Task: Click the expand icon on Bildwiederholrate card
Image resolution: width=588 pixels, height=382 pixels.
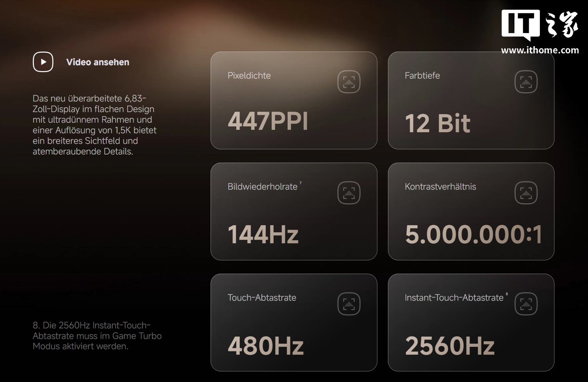Action: (x=349, y=193)
